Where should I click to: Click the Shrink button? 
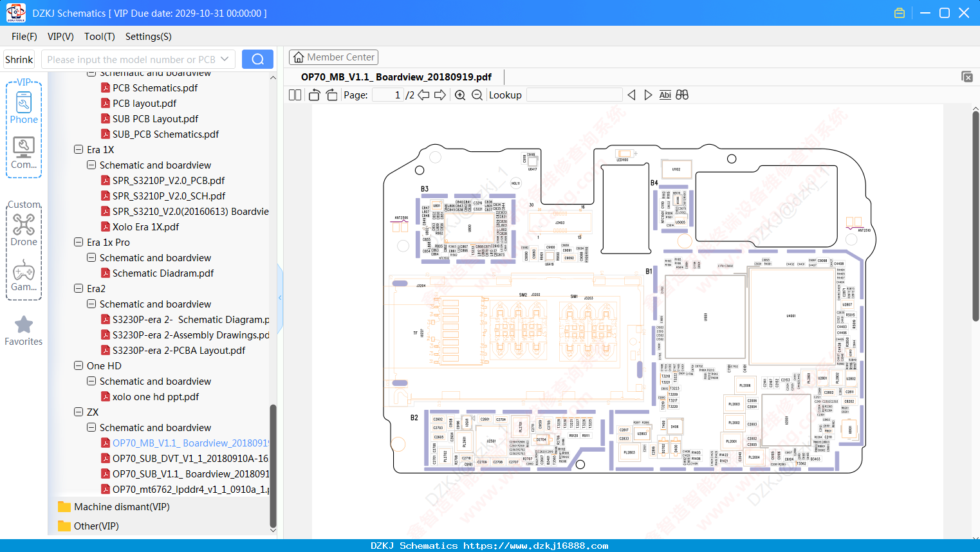tap(19, 59)
